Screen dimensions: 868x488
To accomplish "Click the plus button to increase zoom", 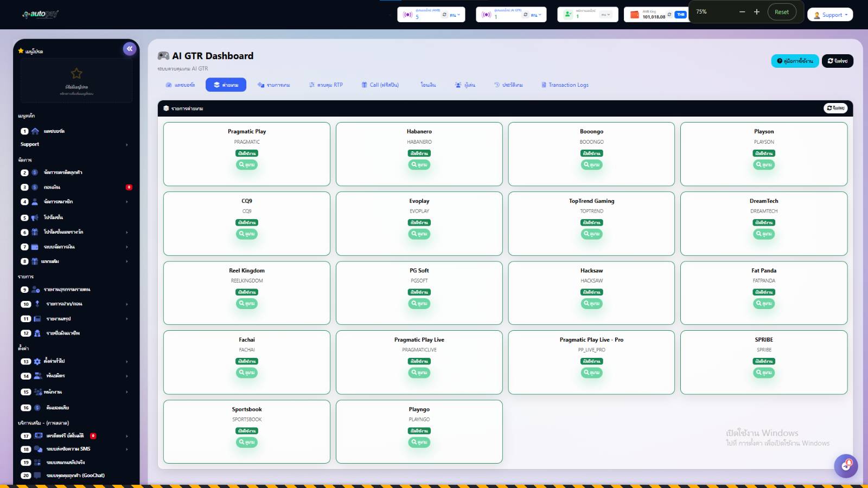I will pyautogui.click(x=757, y=12).
